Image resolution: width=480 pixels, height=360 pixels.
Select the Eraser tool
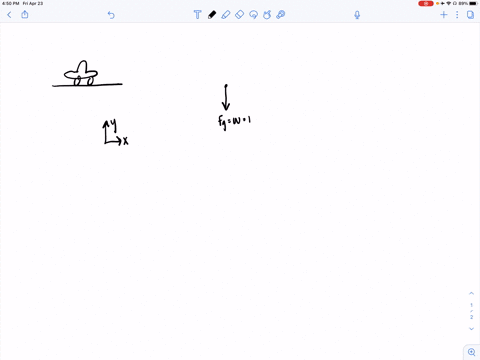240,15
